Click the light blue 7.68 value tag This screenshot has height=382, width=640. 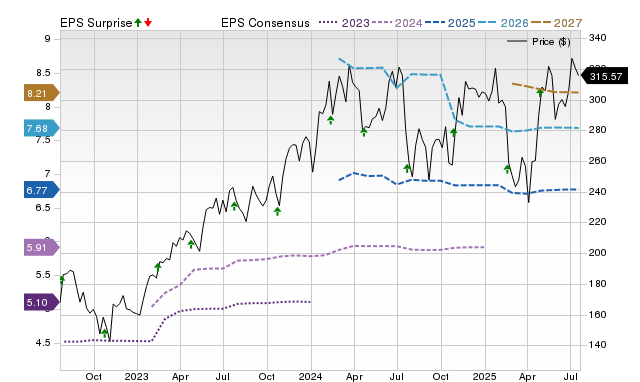click(x=42, y=129)
